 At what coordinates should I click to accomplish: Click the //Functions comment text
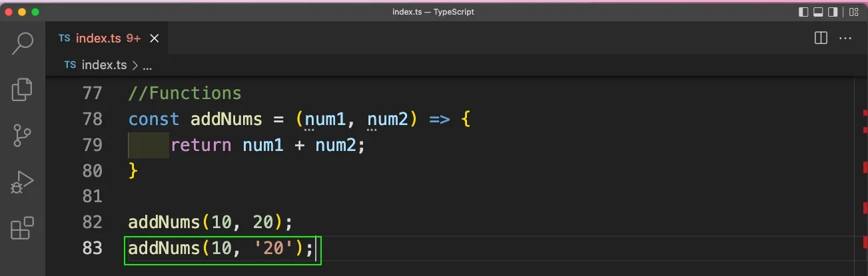[185, 93]
